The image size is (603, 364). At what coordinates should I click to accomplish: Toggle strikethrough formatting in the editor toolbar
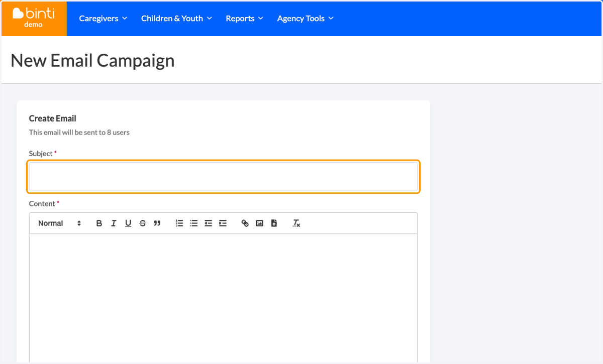pos(143,223)
